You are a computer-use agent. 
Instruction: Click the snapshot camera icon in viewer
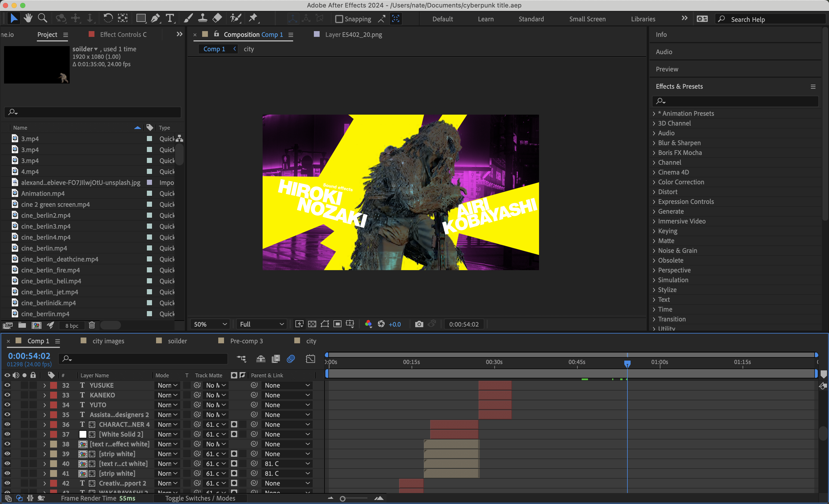point(419,324)
